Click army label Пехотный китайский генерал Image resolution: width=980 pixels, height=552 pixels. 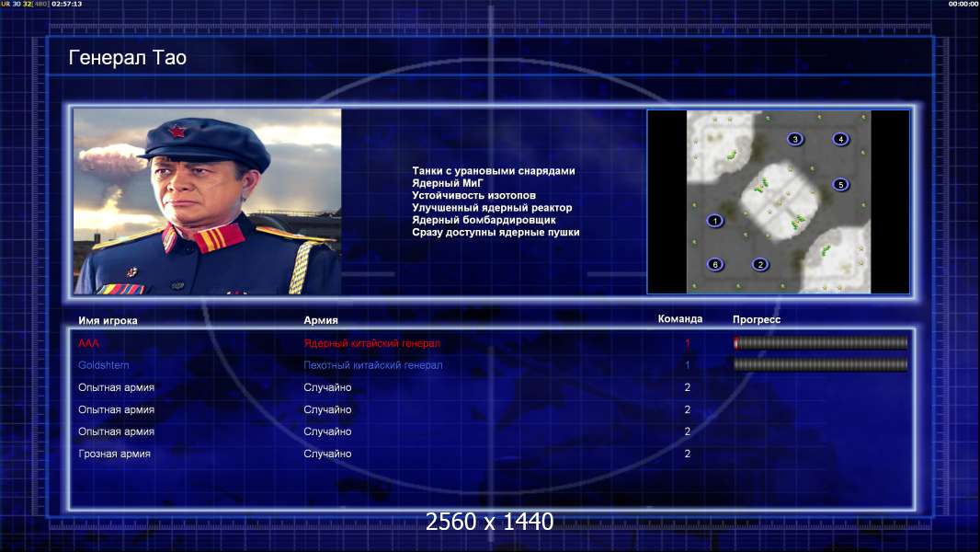tap(372, 365)
